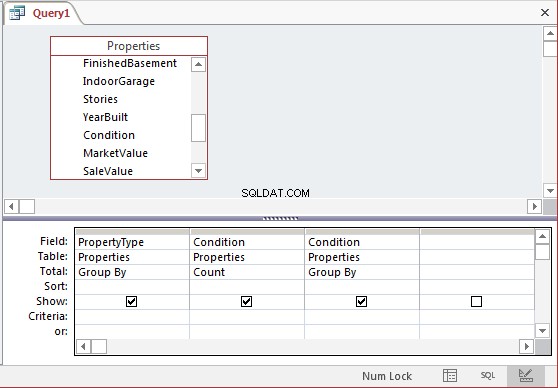Uncheck Show for Group By Condition column
The width and height of the screenshot is (558, 388).
click(x=361, y=302)
